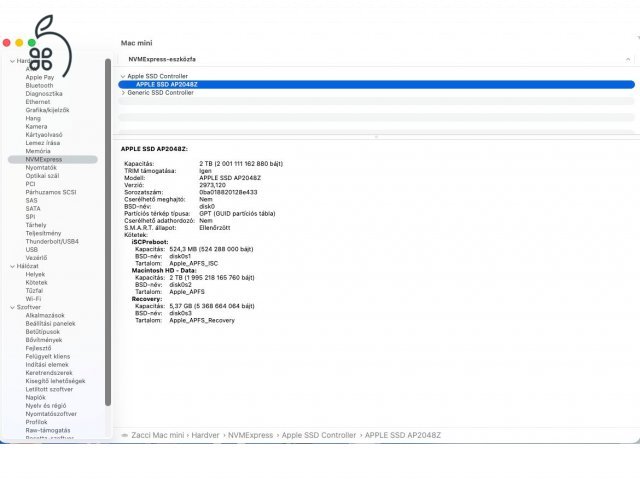Collapse the NVMExpress-eszközfa header arrow
The image size is (640, 480).
628,59
